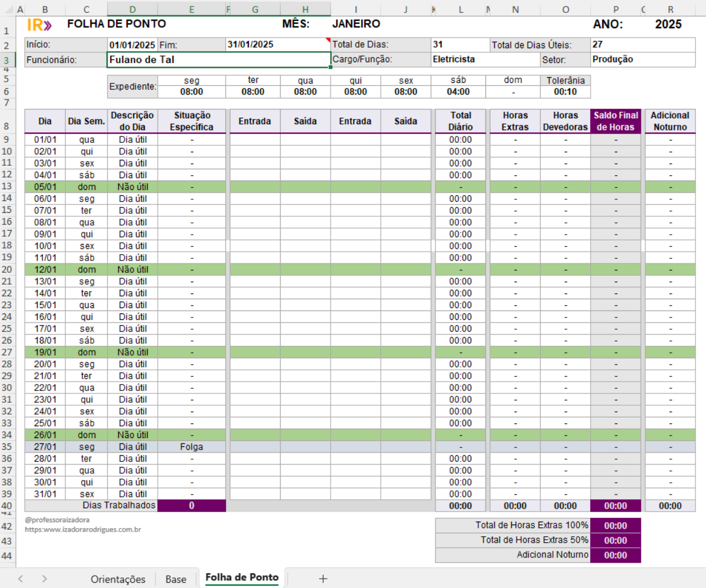Select Total de Dias Úteis value 27
This screenshot has height=588, width=706.
tap(643, 45)
